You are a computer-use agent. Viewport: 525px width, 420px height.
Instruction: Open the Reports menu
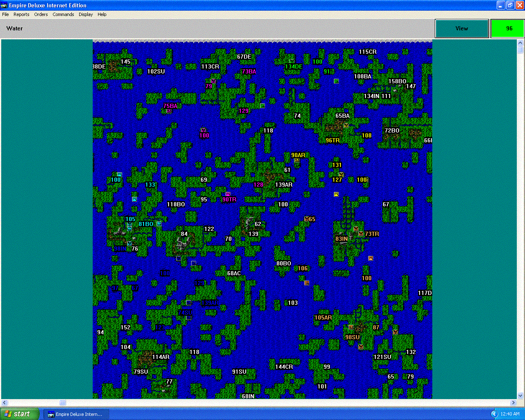click(x=21, y=14)
